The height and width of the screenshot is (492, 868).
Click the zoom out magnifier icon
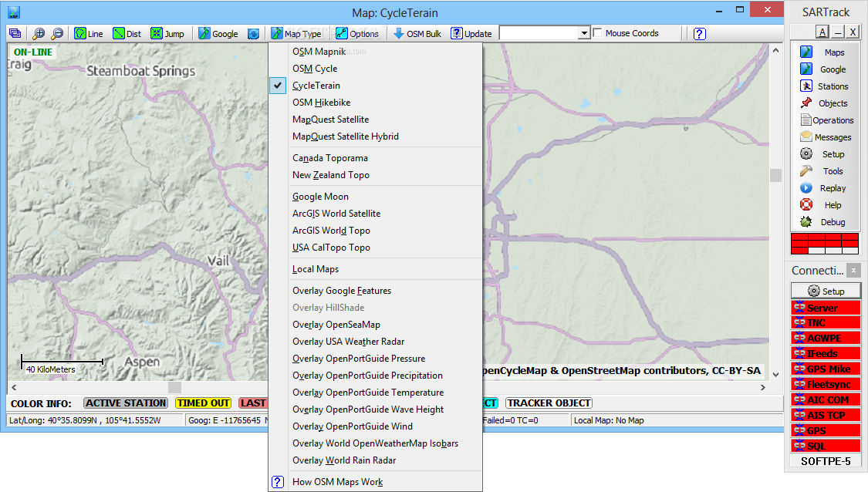[56, 33]
